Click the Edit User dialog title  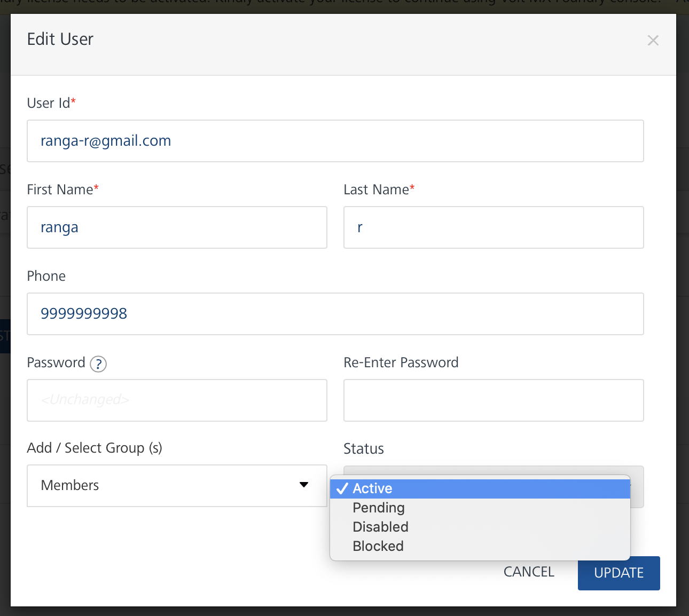(x=60, y=40)
